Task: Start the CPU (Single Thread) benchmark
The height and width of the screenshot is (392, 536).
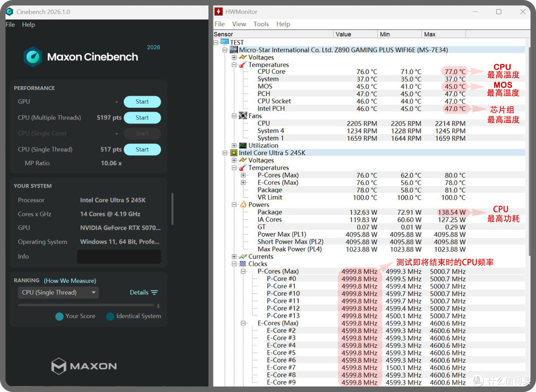Action: 142,149
